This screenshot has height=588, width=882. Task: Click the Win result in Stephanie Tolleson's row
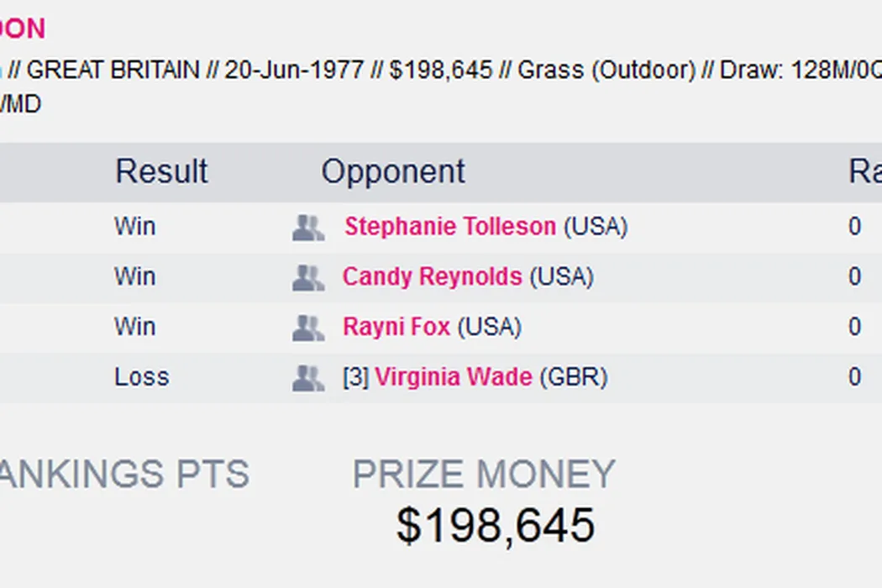pos(134,227)
